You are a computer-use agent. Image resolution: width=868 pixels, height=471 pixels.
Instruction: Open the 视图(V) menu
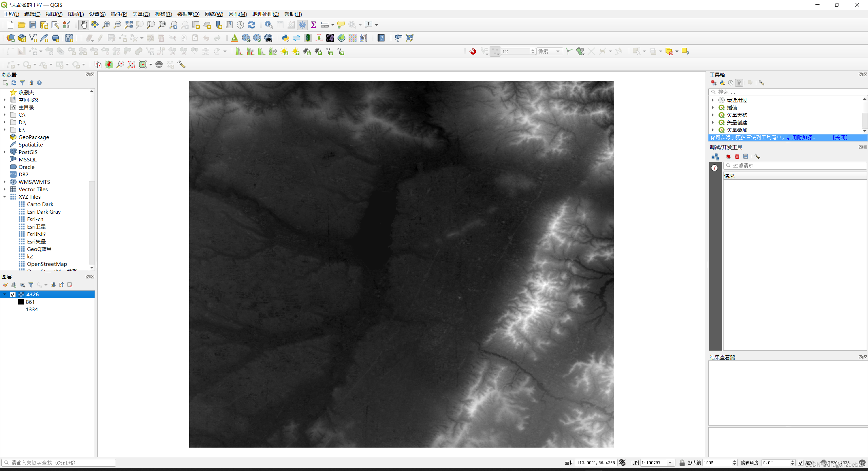(x=54, y=14)
